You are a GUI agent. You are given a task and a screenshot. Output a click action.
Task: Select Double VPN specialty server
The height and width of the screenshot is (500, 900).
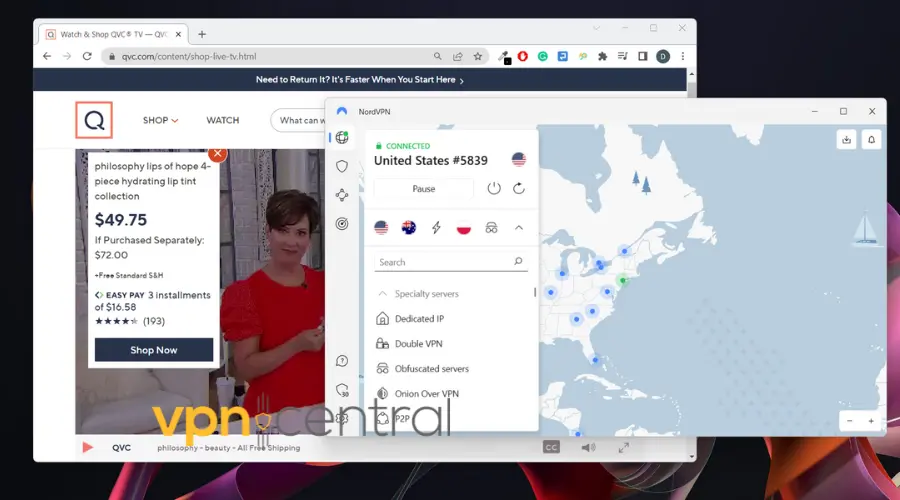click(418, 343)
